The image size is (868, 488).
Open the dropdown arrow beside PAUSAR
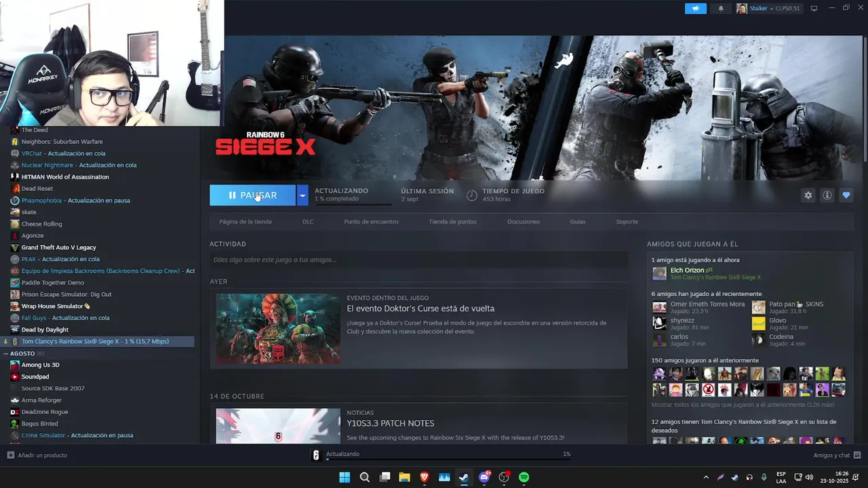[302, 195]
